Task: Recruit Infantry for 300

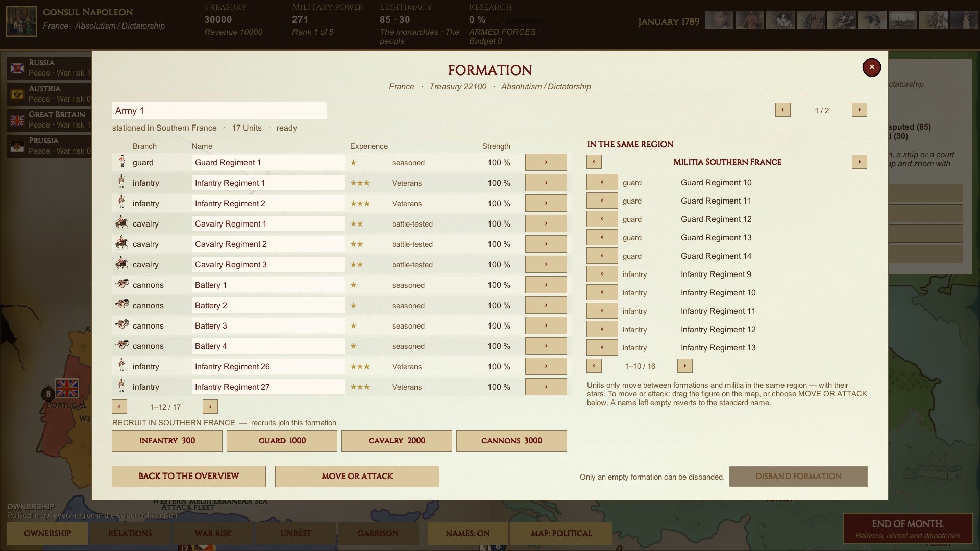Action: coord(167,441)
